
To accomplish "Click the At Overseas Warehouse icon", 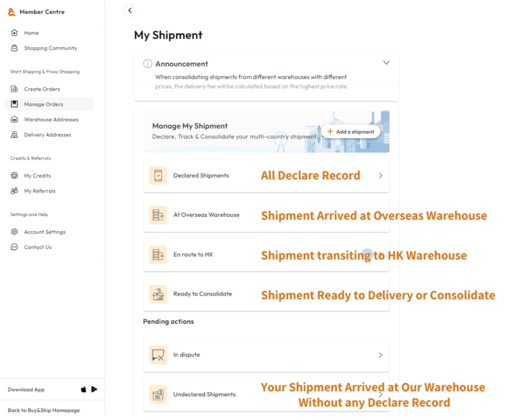I will (158, 215).
